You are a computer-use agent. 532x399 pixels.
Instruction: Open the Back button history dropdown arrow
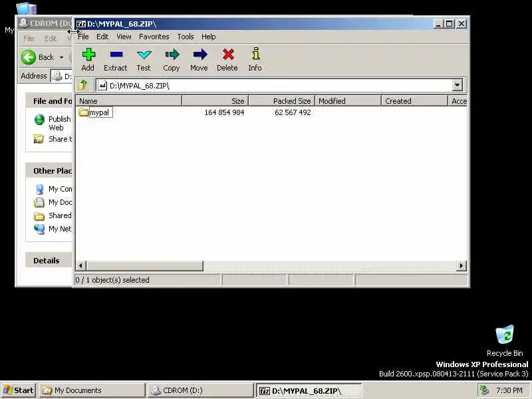pyautogui.click(x=61, y=57)
